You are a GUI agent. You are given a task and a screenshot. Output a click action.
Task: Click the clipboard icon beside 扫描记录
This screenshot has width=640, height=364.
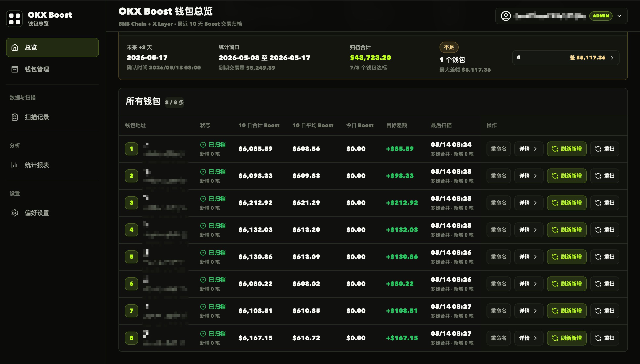point(15,117)
